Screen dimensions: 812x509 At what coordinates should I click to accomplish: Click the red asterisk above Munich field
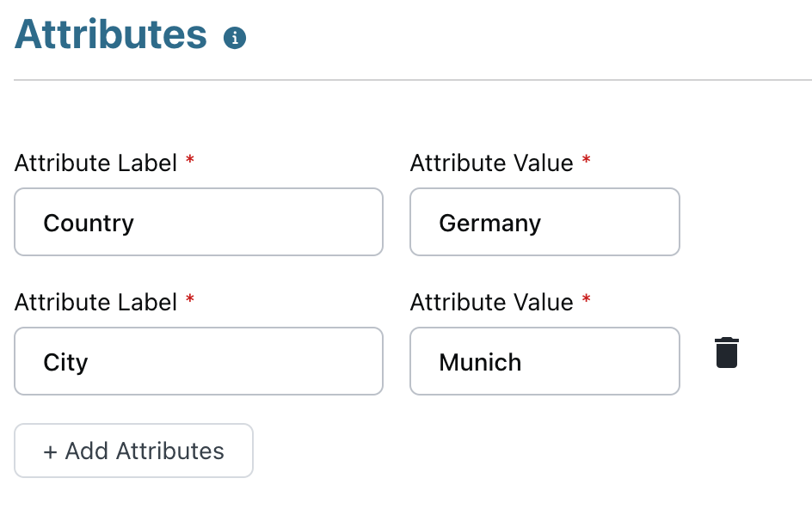(x=587, y=300)
